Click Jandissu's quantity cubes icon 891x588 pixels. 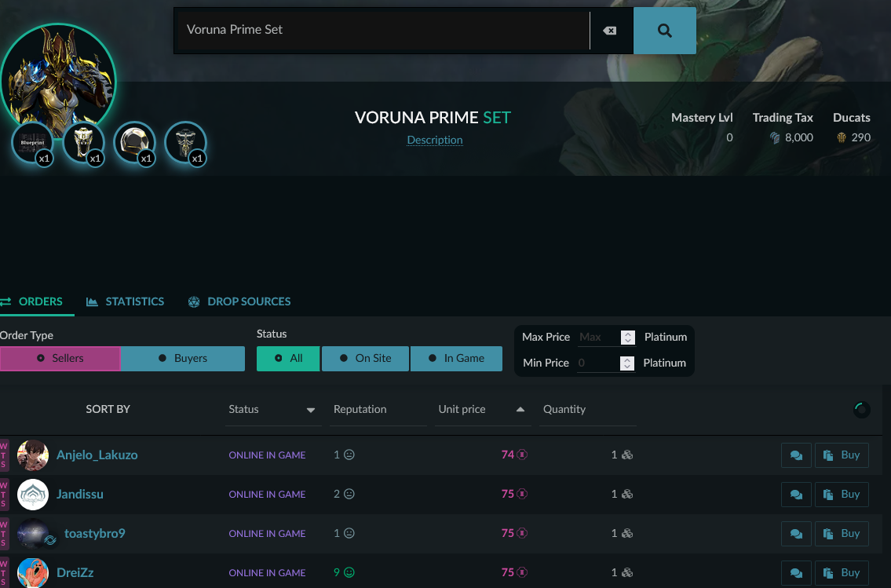coord(627,494)
